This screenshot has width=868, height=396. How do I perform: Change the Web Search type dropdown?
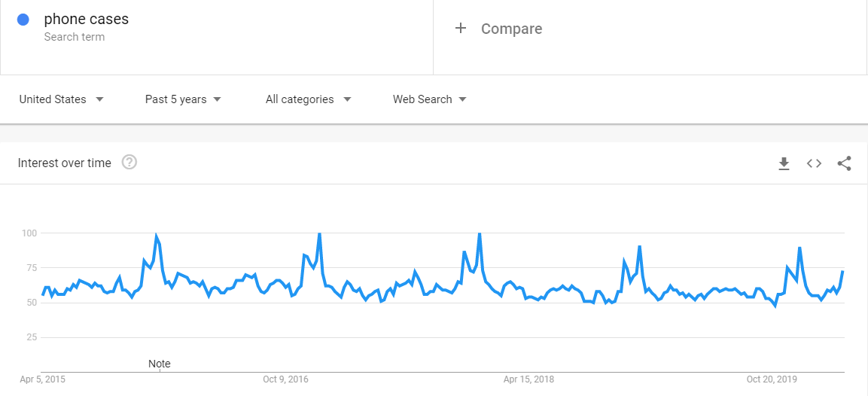(429, 99)
